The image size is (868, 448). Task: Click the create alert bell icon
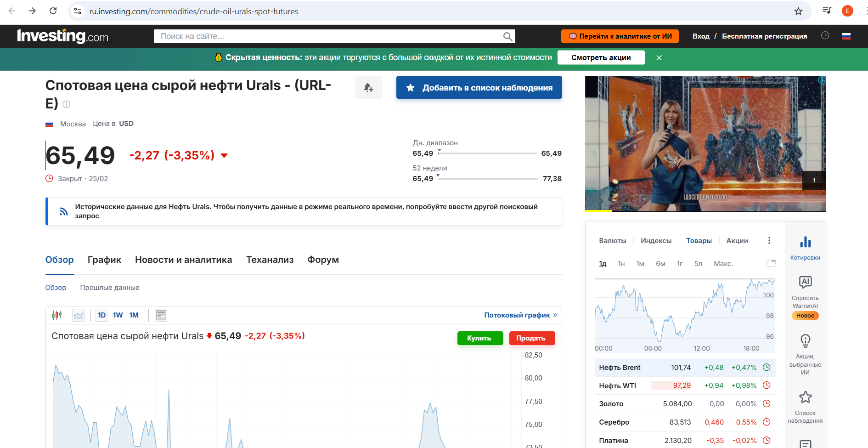[368, 87]
